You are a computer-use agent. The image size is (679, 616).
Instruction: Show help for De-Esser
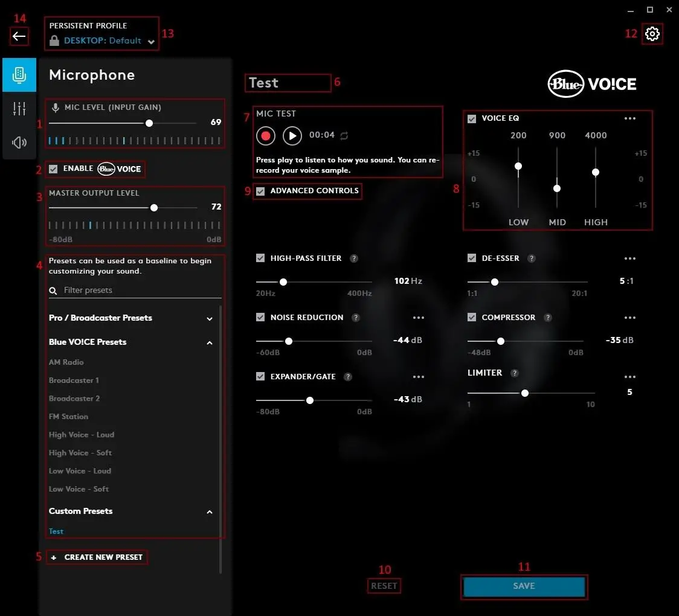(x=532, y=258)
